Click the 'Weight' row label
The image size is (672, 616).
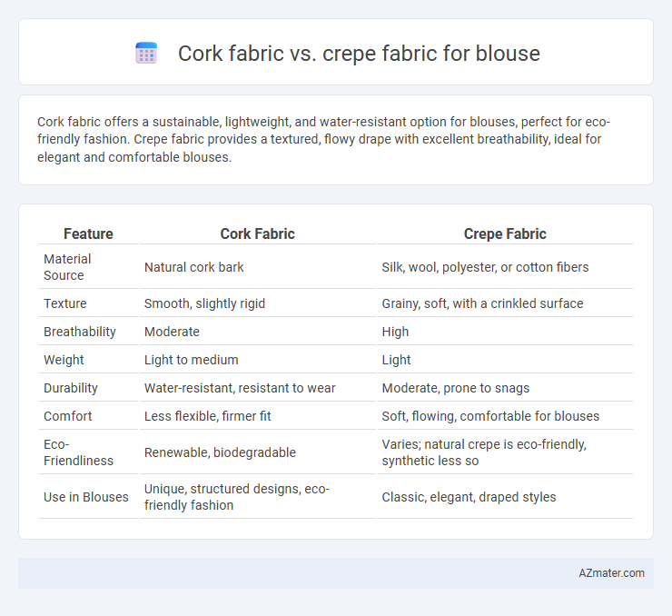coord(64,360)
